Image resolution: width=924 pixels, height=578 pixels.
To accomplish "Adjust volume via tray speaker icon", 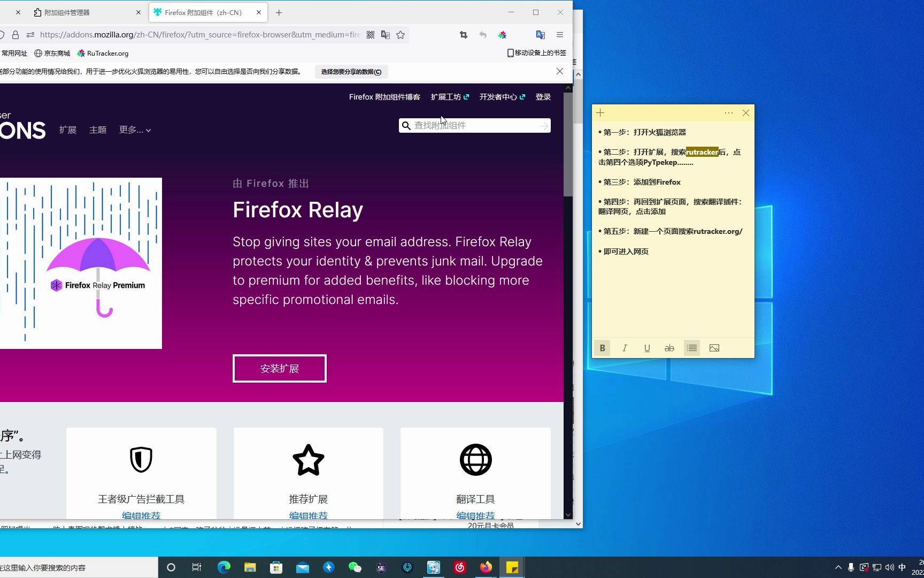I will (889, 567).
